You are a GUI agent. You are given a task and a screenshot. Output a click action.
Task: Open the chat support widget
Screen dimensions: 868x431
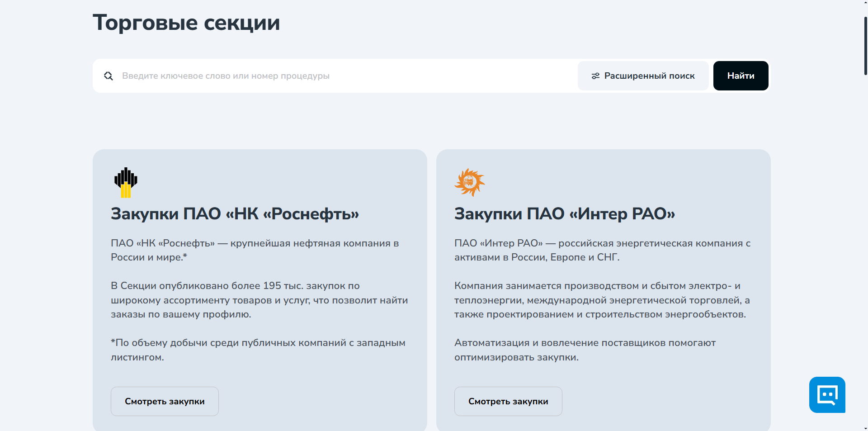827,395
